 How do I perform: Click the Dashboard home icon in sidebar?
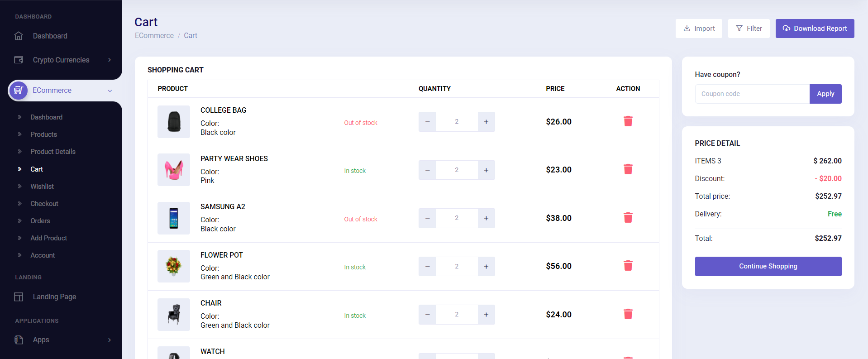point(19,36)
